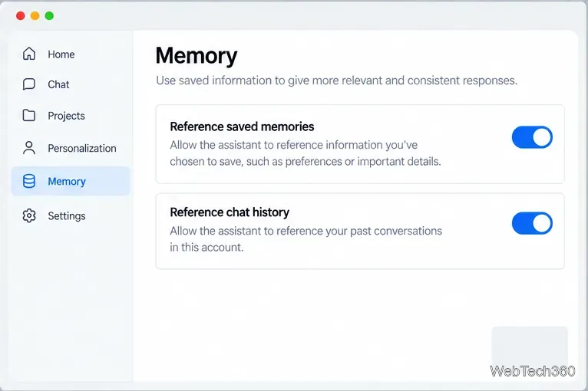
Task: Go to the Chat menu label
Action: click(x=58, y=84)
